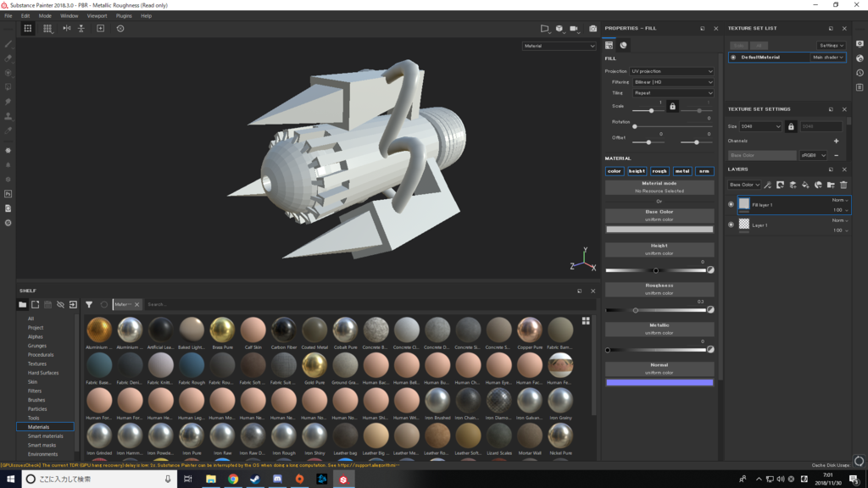
Task: Select the Smudge tool
Action: pos(8,102)
